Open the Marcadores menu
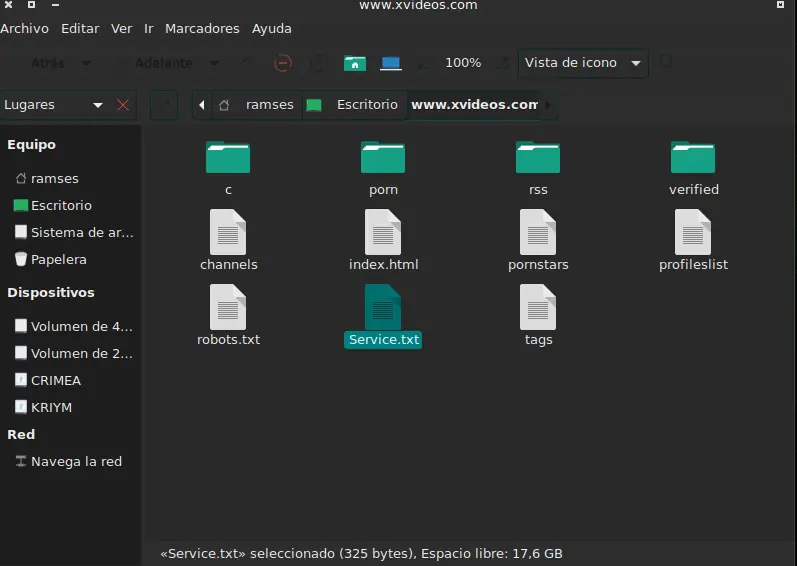Screen dimensions: 797x566 point(202,28)
